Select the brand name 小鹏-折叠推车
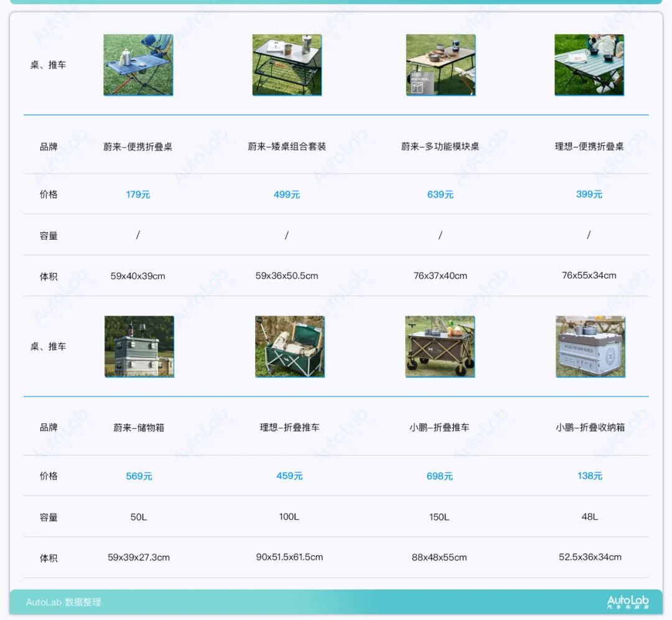Viewport: 672px width, 620px height. [x=439, y=428]
